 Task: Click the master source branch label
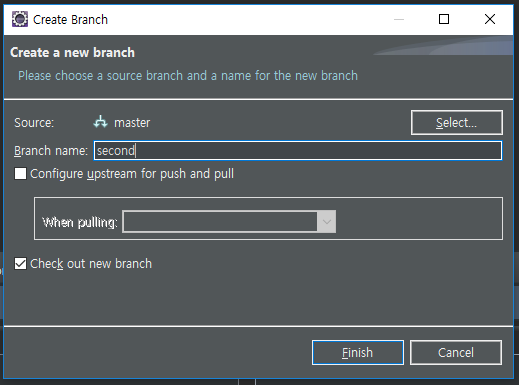point(132,123)
